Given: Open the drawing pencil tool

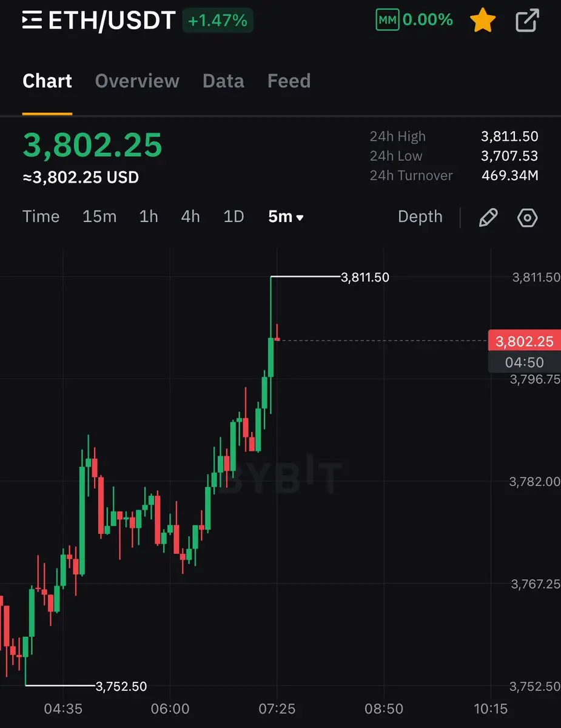Looking at the screenshot, I should (488, 217).
